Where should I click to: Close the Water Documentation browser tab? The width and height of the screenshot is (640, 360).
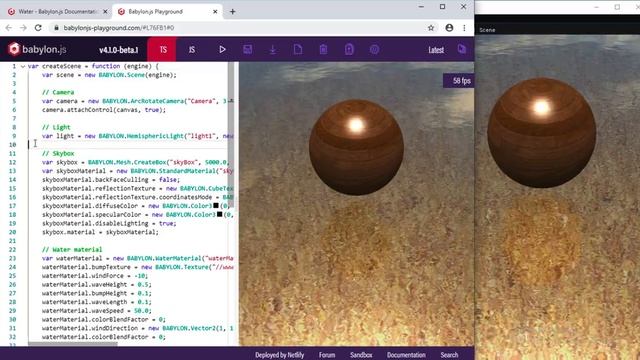(105, 12)
